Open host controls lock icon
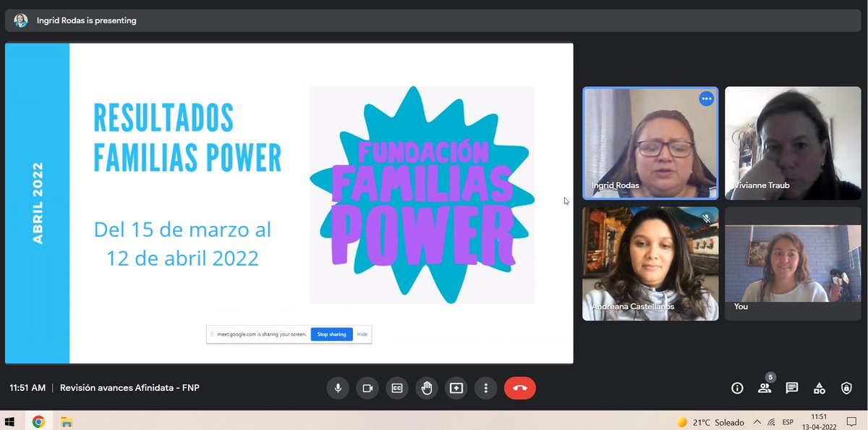The image size is (868, 430). point(846,388)
